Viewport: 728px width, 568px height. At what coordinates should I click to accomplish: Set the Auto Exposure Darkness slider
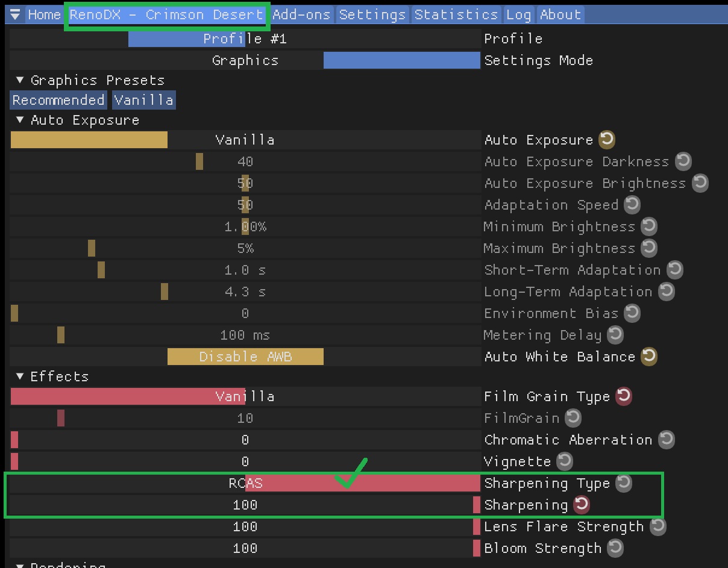(245, 161)
